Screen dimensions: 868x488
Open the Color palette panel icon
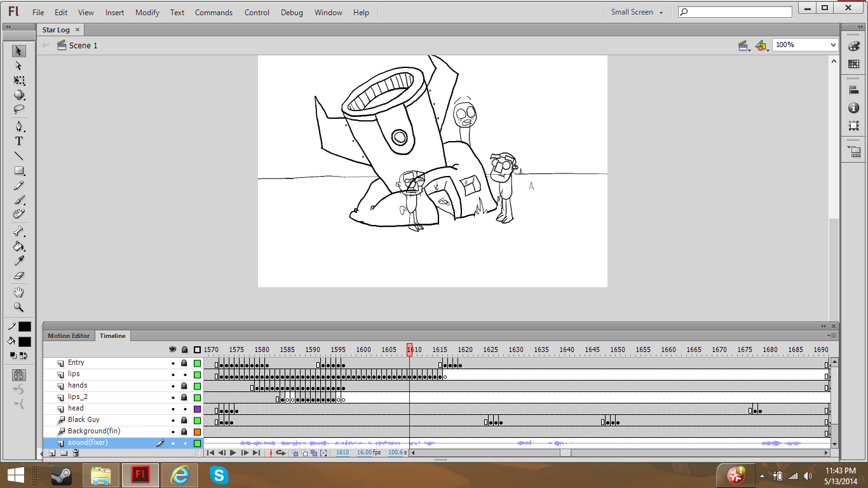pyautogui.click(x=854, y=46)
